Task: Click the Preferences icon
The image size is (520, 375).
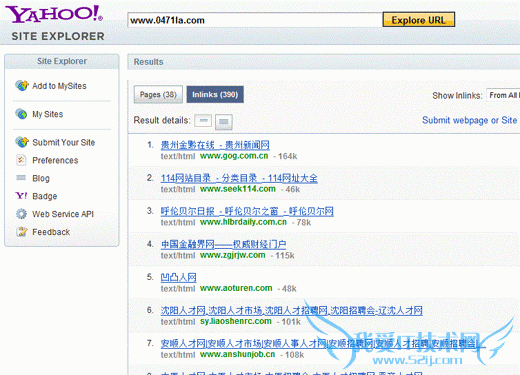Action: click(21, 160)
